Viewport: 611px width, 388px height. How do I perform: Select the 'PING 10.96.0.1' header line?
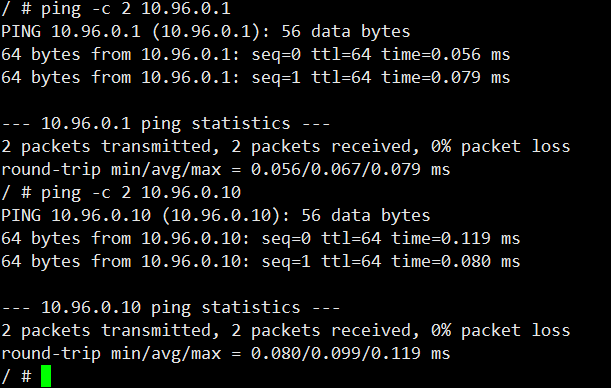206,32
